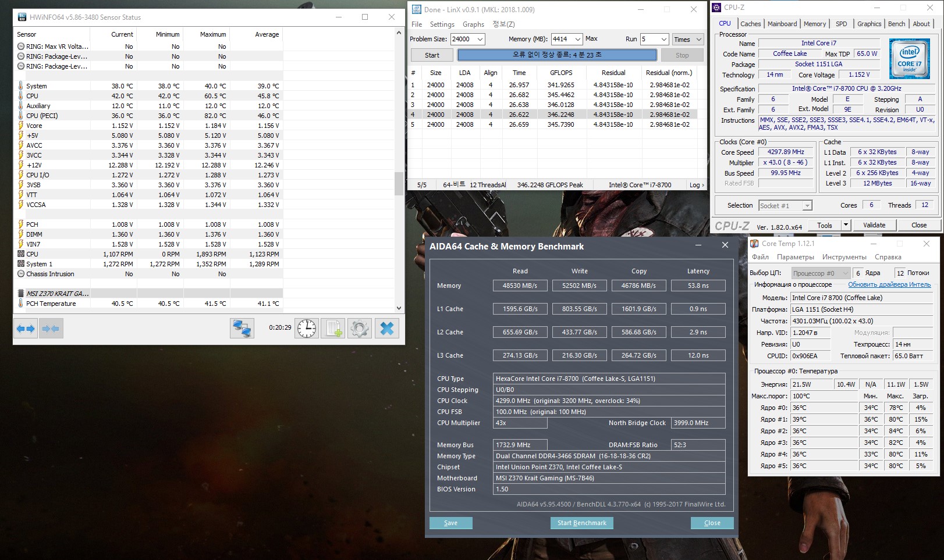
Task: Click the Validate button in CPU-Z
Action: pyautogui.click(x=874, y=225)
